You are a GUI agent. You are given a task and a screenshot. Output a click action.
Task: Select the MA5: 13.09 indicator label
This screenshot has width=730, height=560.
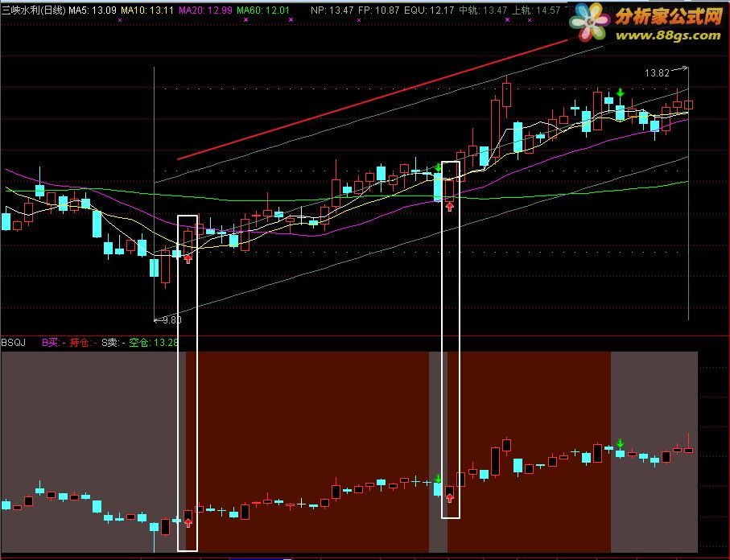93,10
